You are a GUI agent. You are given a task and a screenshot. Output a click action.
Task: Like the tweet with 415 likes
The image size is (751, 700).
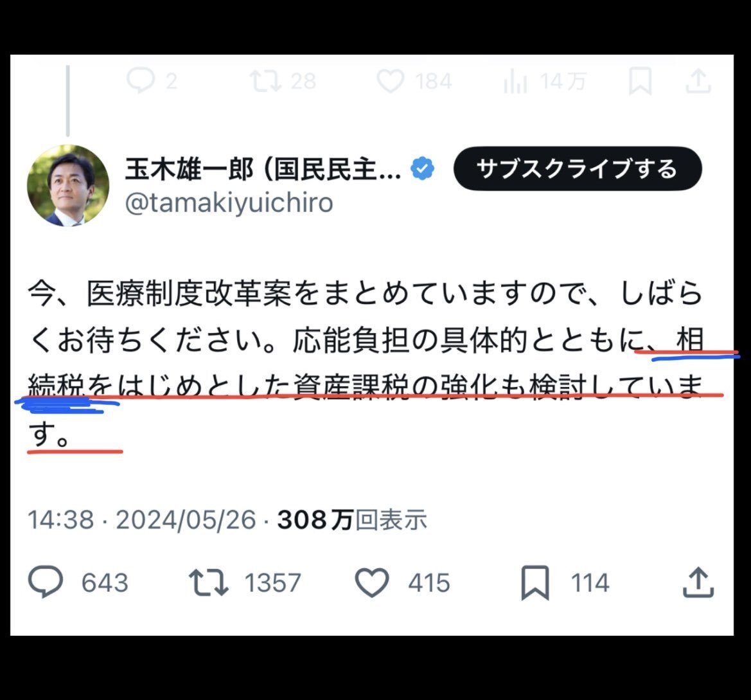click(372, 582)
